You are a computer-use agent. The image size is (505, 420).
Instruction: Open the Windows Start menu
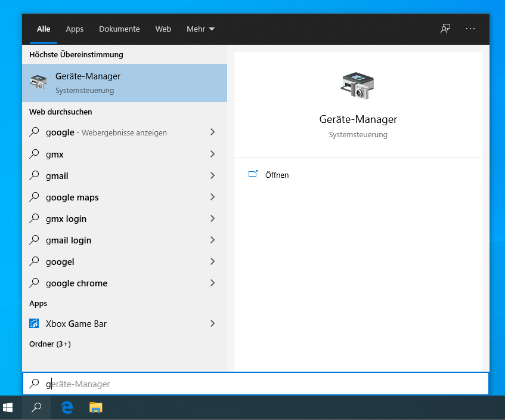(7, 407)
